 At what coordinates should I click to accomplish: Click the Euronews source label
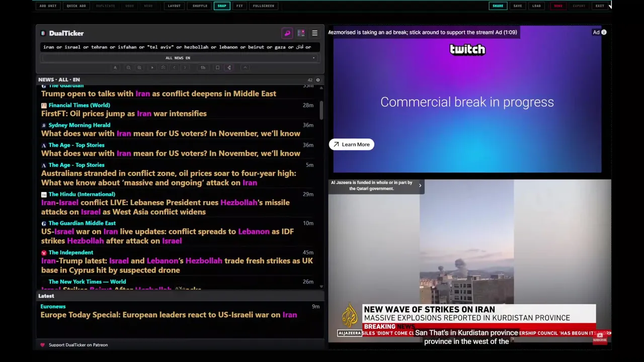point(53,306)
